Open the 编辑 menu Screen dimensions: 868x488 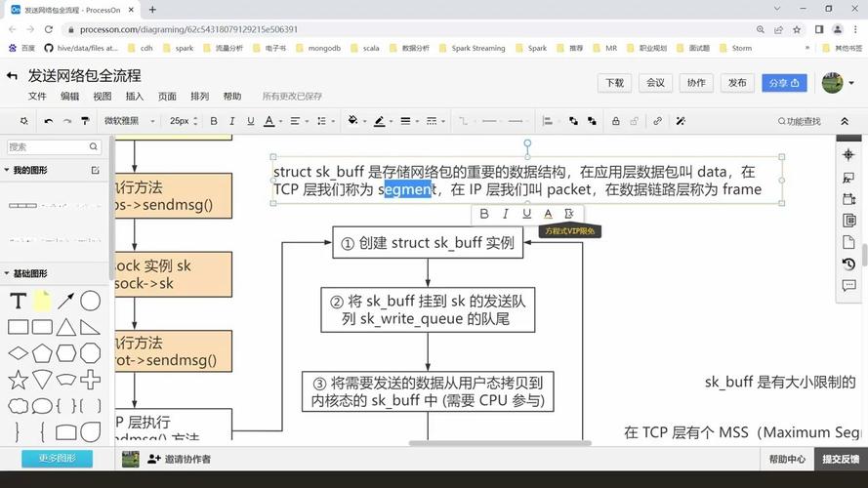(x=69, y=97)
